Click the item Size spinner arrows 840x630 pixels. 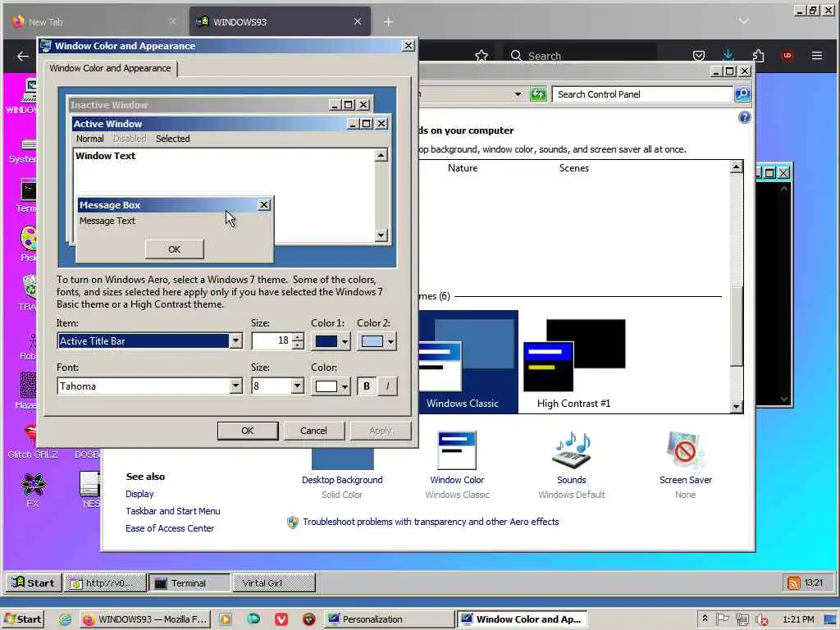pos(298,340)
